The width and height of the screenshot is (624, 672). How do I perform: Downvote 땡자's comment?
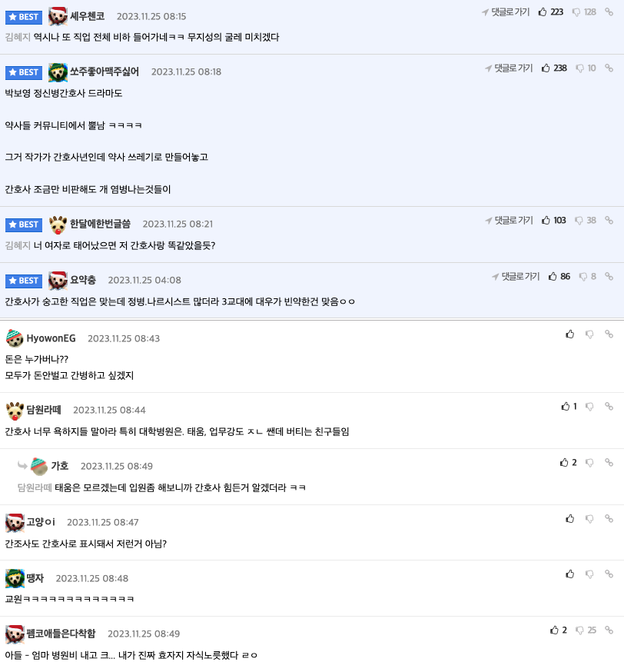coord(589,574)
